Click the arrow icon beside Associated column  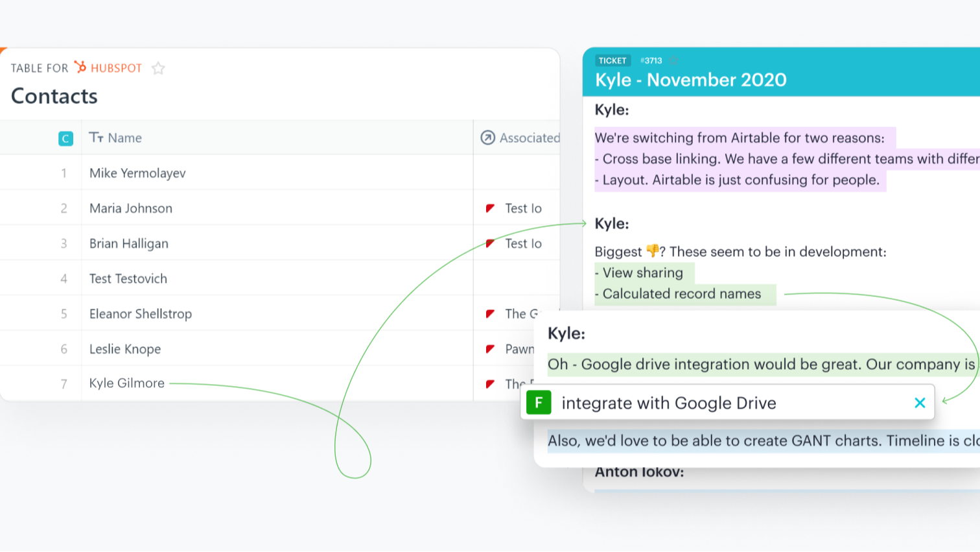click(488, 138)
